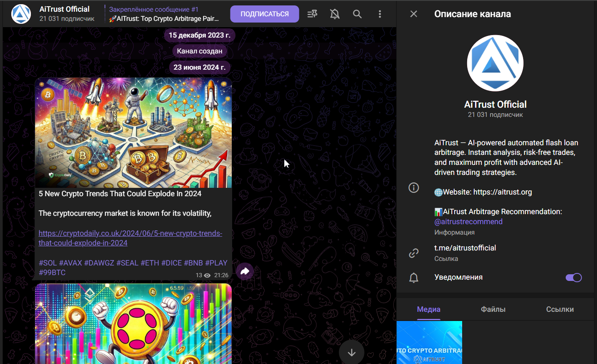
Task: Click the #SEAL hashtag
Action: [x=127, y=263]
